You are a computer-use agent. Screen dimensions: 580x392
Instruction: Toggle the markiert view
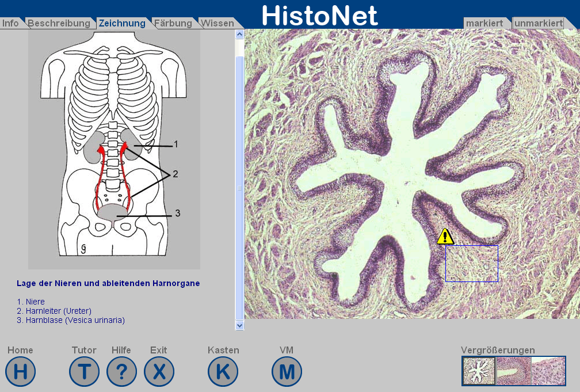(x=484, y=24)
